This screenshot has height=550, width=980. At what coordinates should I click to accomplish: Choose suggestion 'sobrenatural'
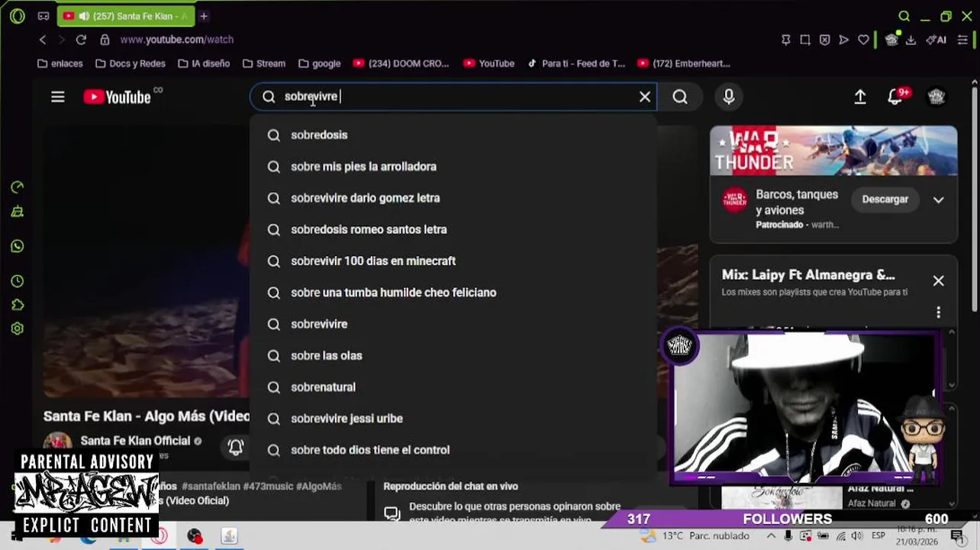[x=453, y=387]
